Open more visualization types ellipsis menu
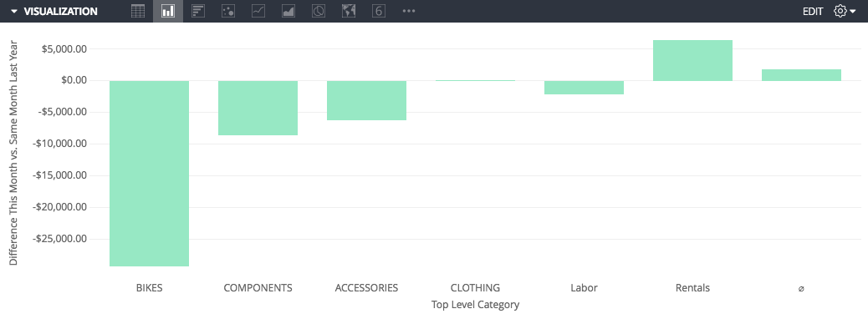This screenshot has width=868, height=319. click(409, 11)
